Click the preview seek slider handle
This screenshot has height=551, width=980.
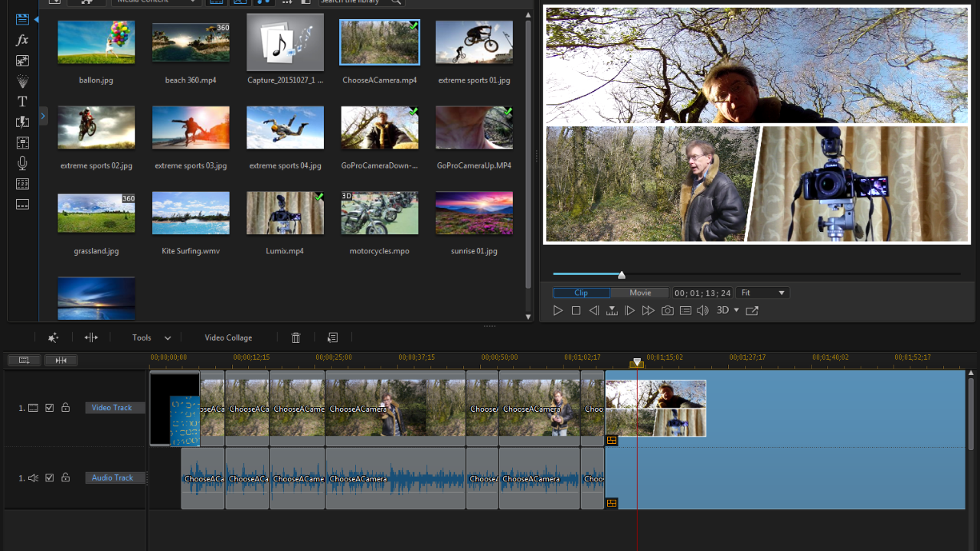[622, 275]
